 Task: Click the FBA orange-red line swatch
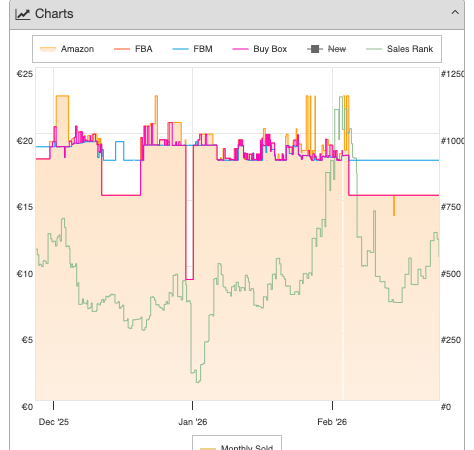122,49
